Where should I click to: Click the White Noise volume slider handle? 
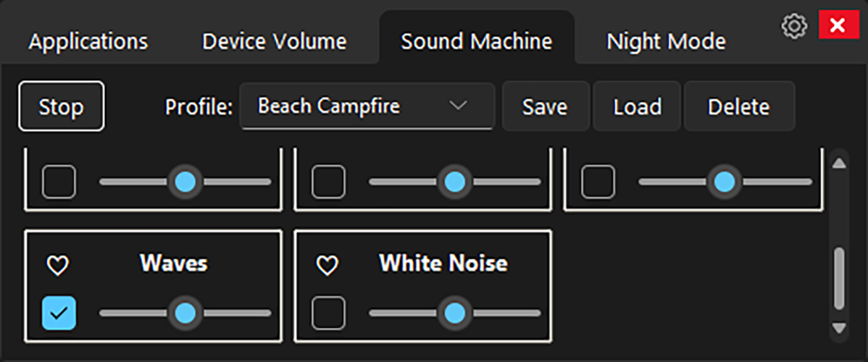click(455, 313)
